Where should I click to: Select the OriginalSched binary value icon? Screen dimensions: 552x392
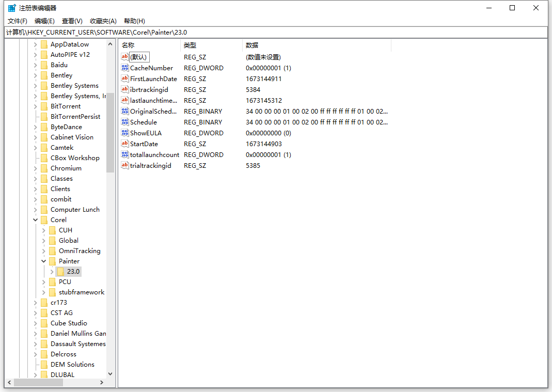click(x=124, y=111)
